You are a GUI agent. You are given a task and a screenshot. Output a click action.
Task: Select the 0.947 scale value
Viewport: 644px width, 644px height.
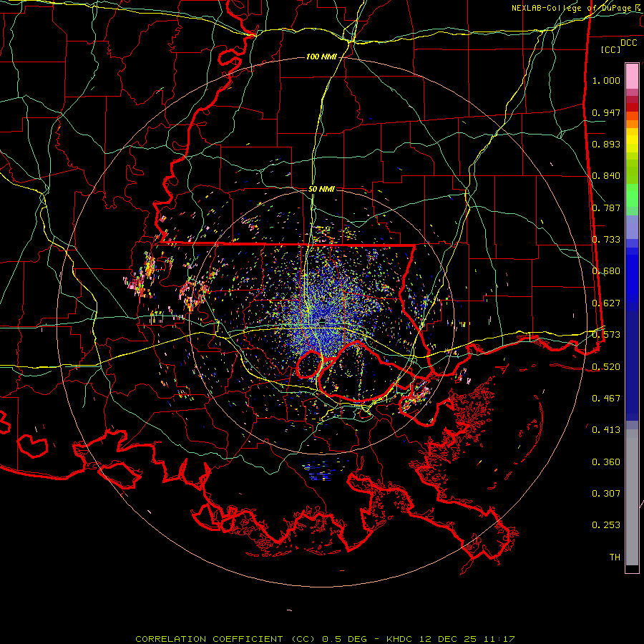606,112
